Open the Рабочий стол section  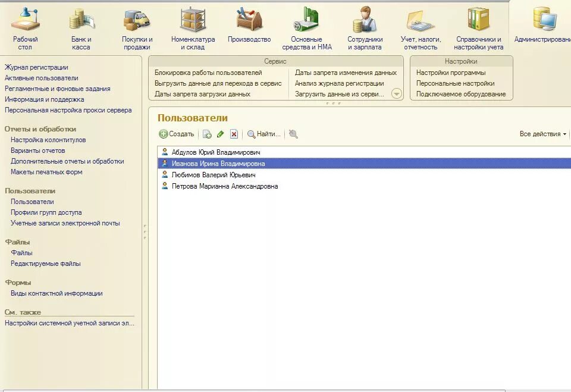click(x=25, y=29)
